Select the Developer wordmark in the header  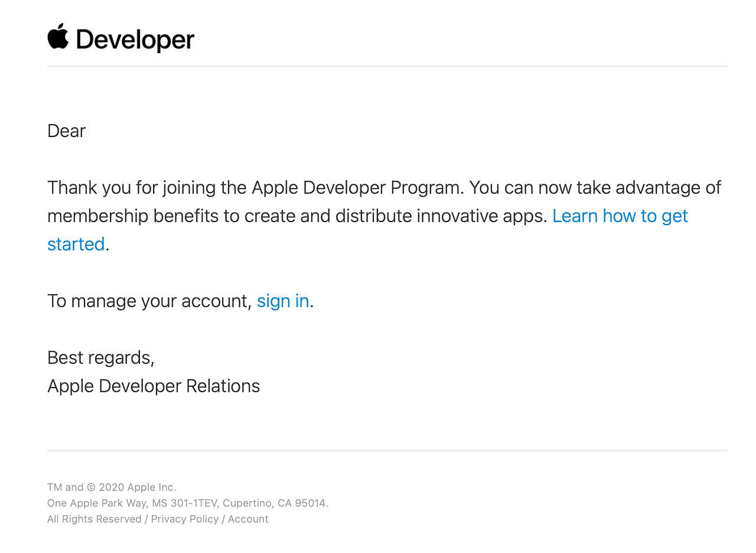tap(135, 39)
